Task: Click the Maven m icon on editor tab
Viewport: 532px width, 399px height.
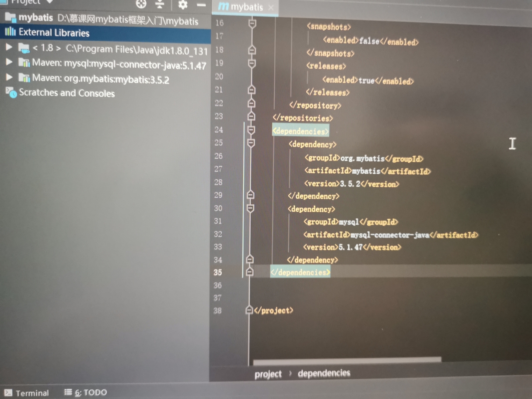Action: pyautogui.click(x=223, y=7)
